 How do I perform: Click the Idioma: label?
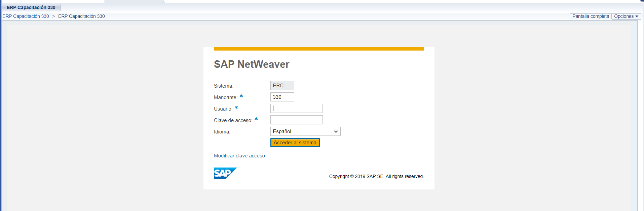222,132
